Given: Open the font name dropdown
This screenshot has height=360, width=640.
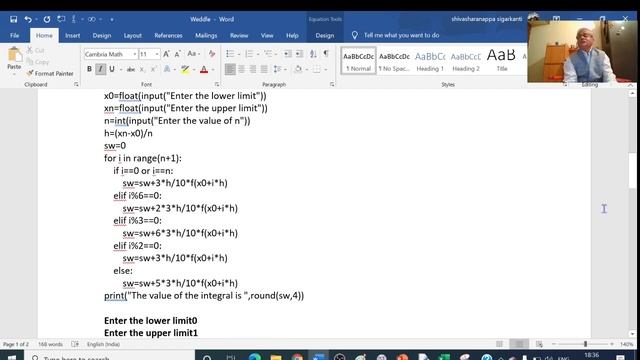Looking at the screenshot, I should pyautogui.click(x=134, y=54).
